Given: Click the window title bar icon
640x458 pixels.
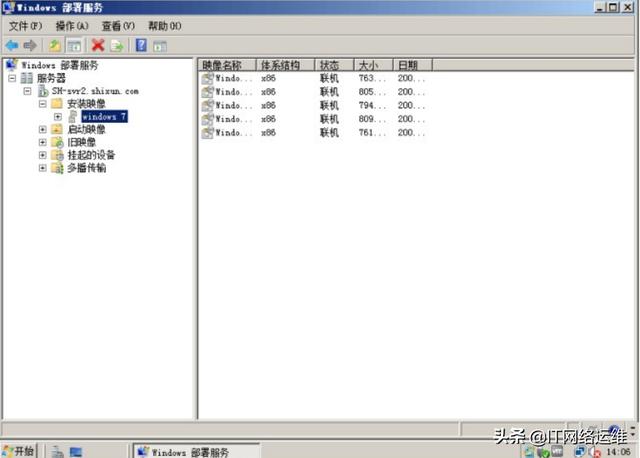Looking at the screenshot, I should (x=8, y=7).
